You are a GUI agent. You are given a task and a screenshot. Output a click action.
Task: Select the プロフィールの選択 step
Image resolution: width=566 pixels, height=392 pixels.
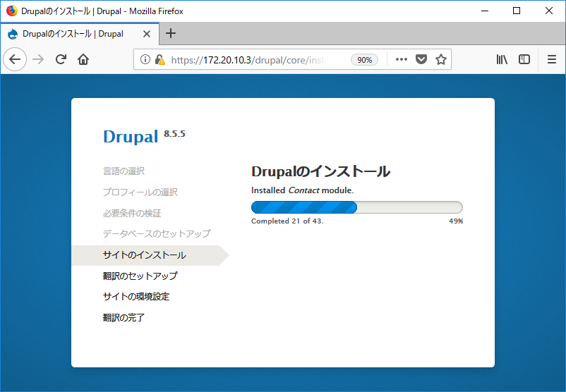140,192
